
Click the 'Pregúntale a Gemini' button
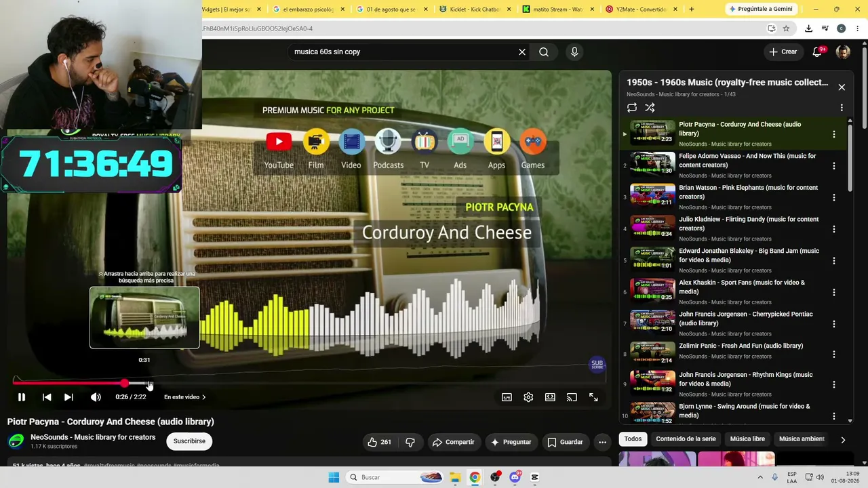click(x=760, y=9)
